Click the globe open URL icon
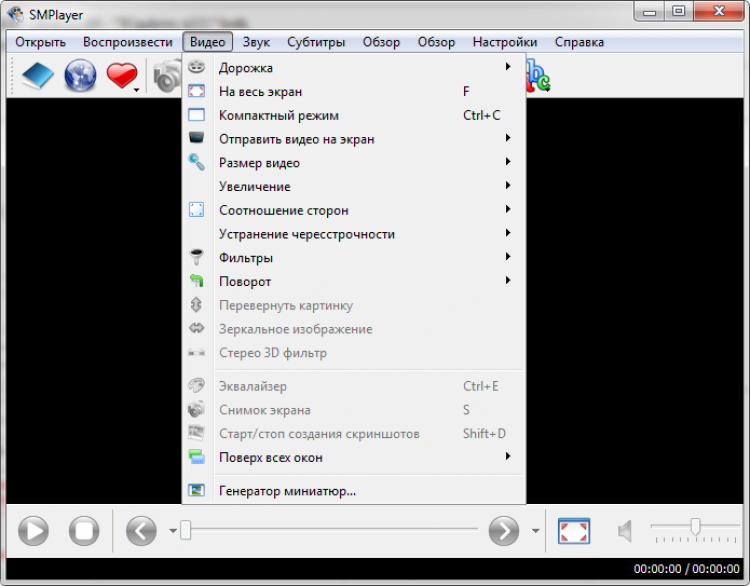The height and width of the screenshot is (586, 750). pyautogui.click(x=80, y=76)
